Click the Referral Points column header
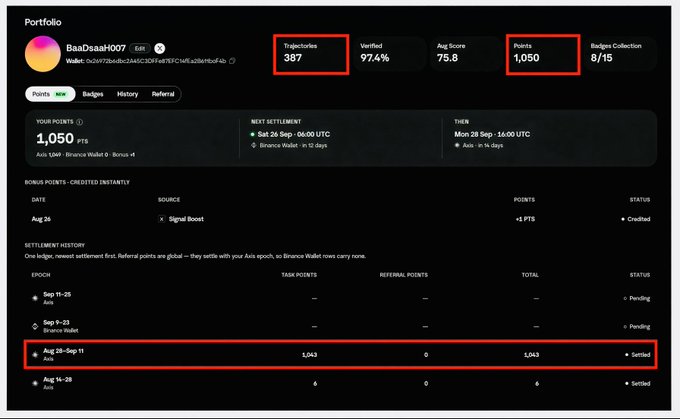 point(404,275)
